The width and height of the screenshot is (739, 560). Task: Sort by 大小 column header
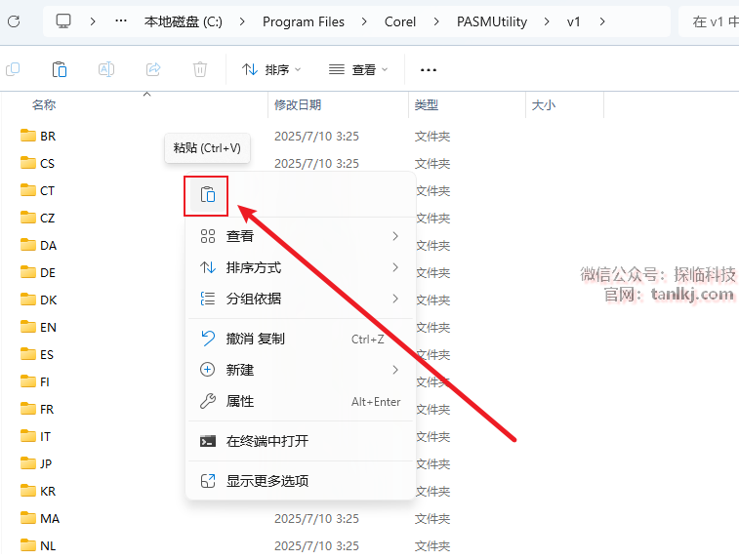[544, 105]
